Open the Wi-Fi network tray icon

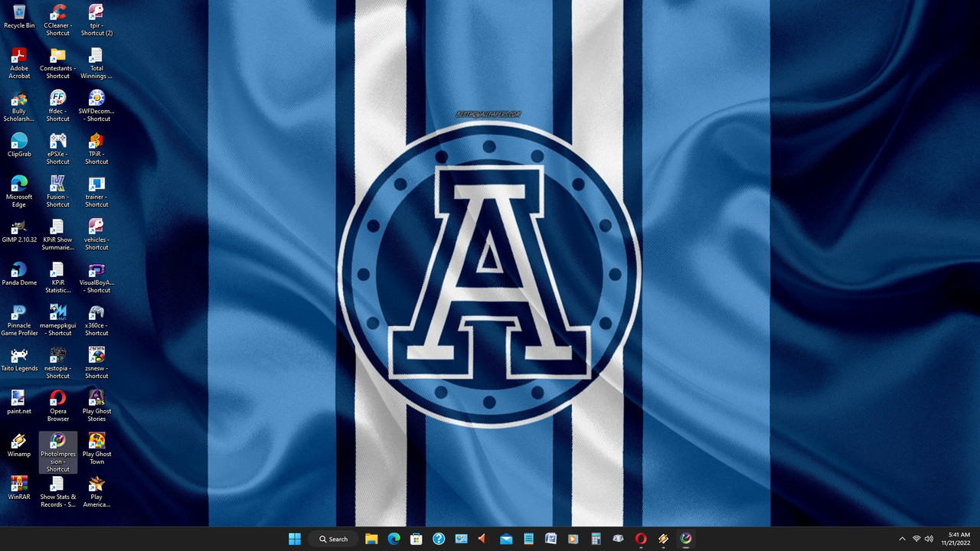916,539
